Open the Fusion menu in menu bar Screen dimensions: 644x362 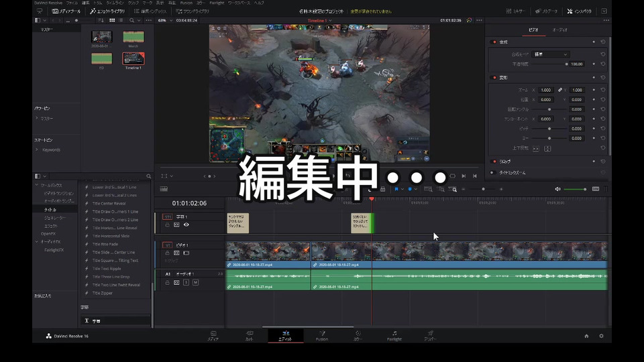click(186, 3)
